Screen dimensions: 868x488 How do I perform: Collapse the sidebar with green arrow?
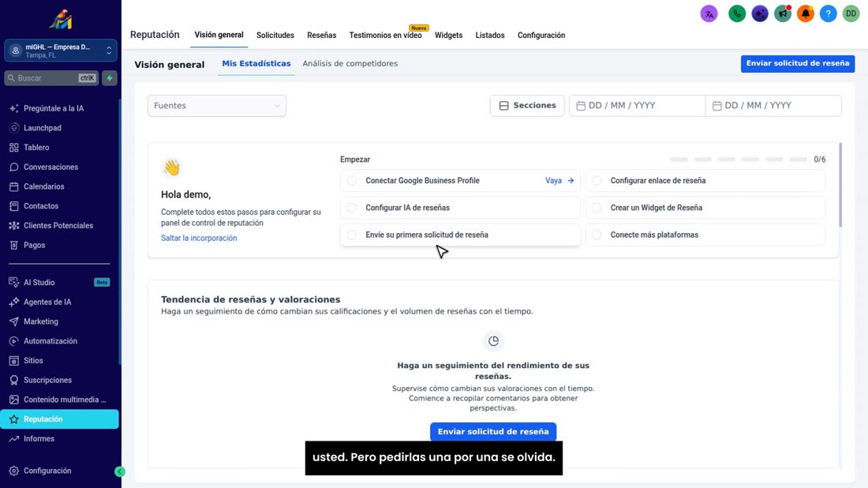120,471
